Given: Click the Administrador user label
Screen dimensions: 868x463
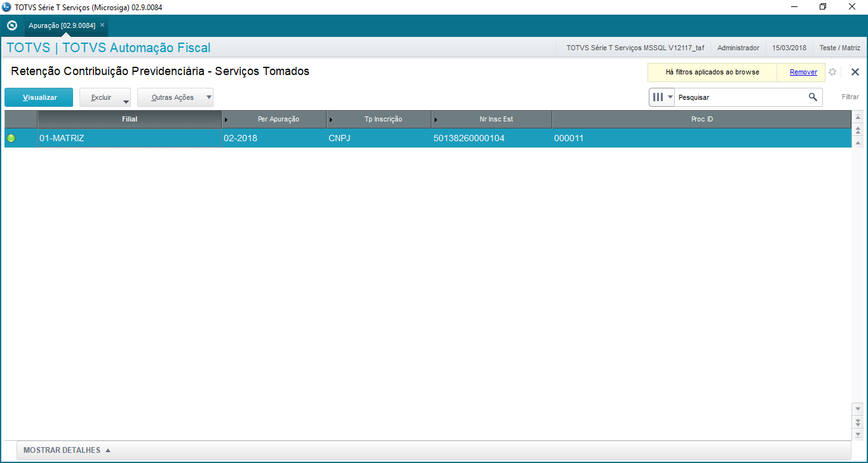Looking at the screenshot, I should (x=738, y=48).
